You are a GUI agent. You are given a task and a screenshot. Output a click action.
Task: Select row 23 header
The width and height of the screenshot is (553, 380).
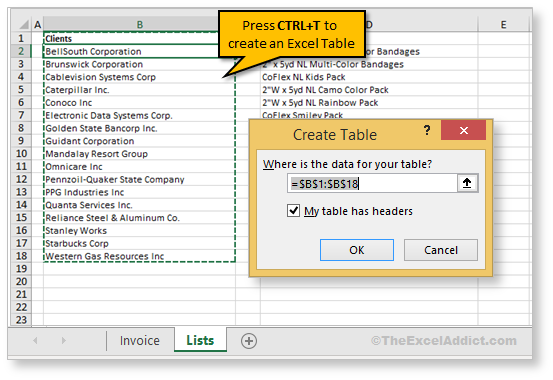pyautogui.click(x=21, y=320)
